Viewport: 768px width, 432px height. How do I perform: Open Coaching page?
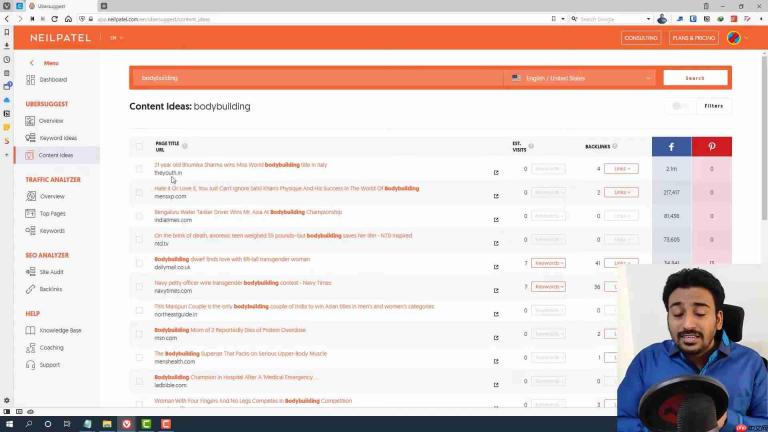pyautogui.click(x=45, y=348)
